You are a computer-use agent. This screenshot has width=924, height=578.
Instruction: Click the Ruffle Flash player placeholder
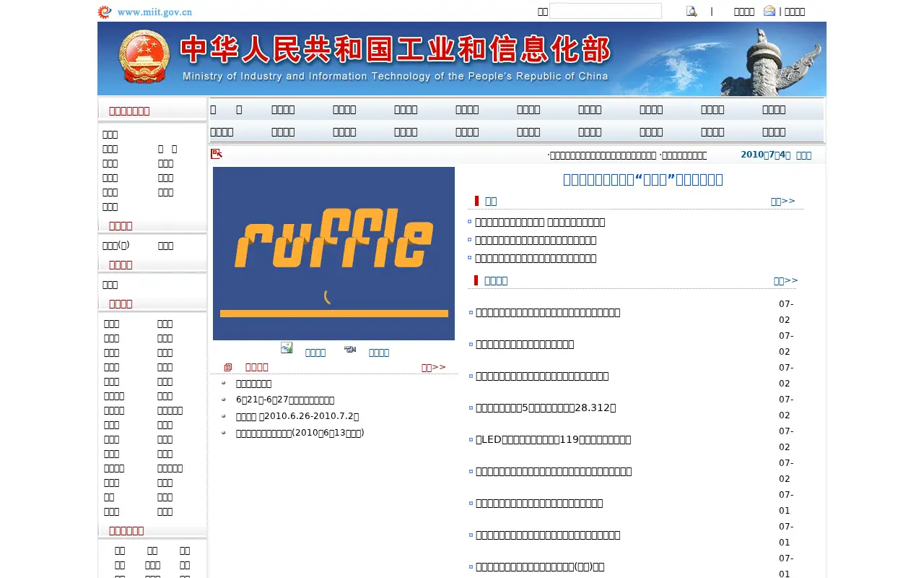point(334,254)
